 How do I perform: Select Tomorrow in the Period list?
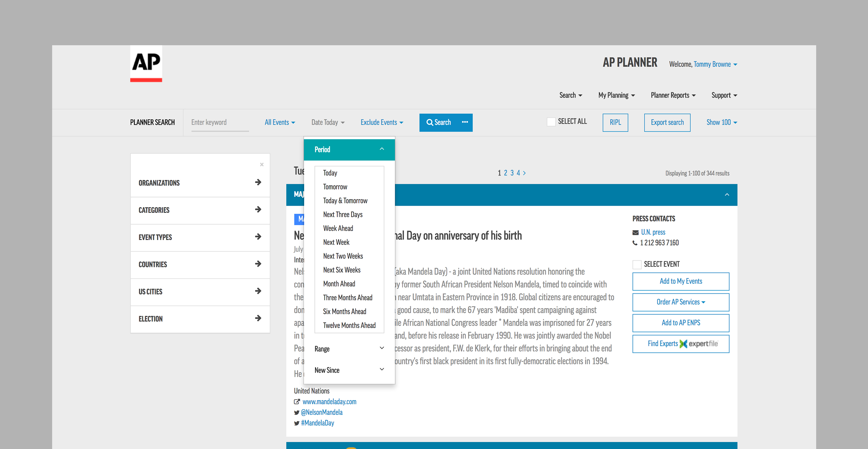pyautogui.click(x=335, y=187)
